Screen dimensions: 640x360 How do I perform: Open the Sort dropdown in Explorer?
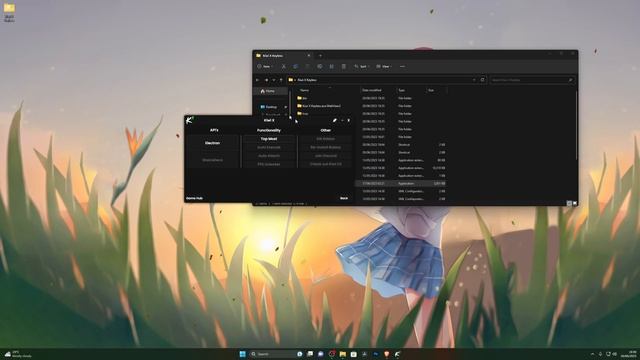[361, 66]
